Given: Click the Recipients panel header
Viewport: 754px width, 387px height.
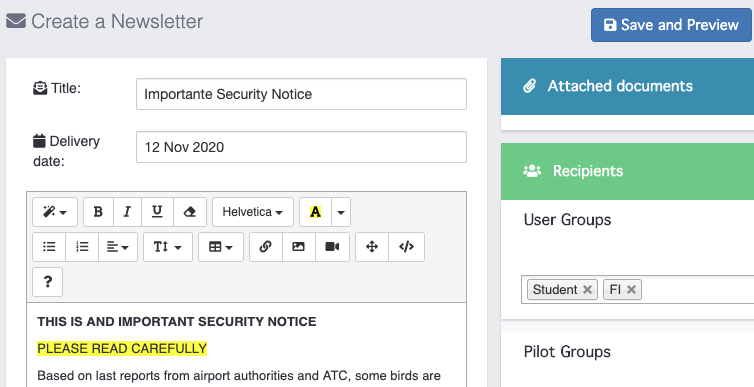Looking at the screenshot, I should 628,171.
